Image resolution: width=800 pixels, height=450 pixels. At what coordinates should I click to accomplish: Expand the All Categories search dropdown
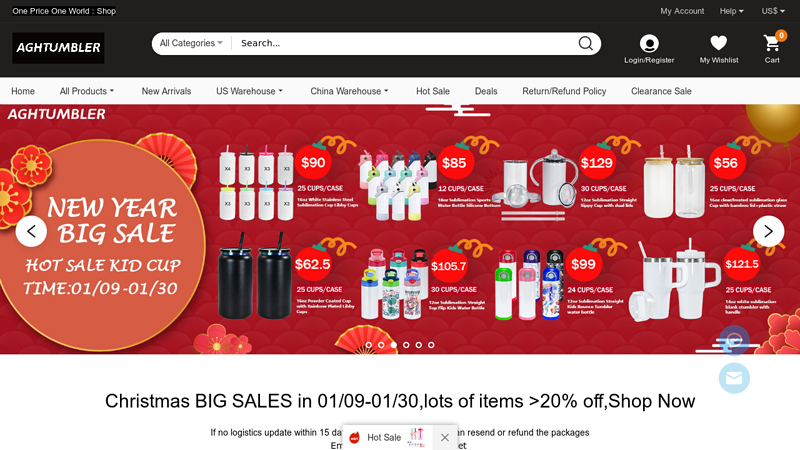click(x=191, y=43)
